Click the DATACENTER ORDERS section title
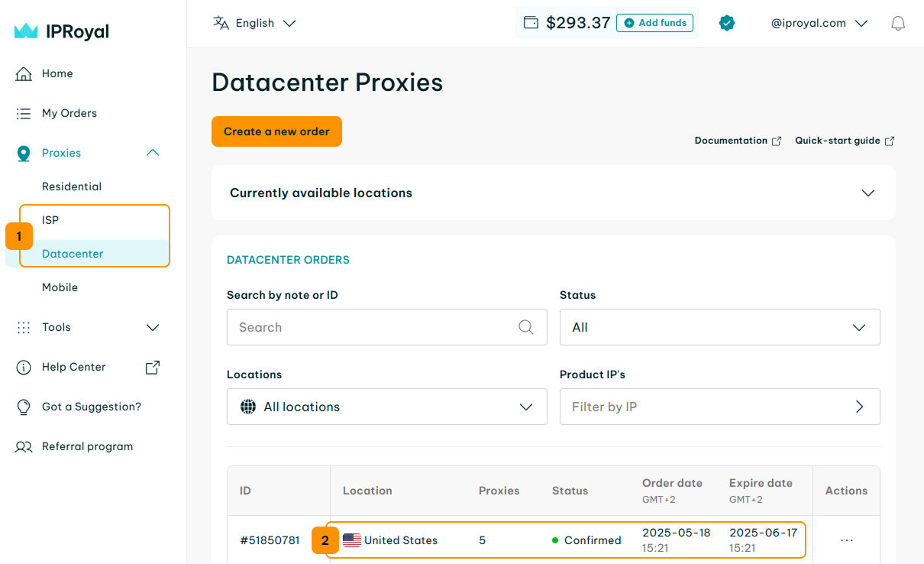 [288, 260]
